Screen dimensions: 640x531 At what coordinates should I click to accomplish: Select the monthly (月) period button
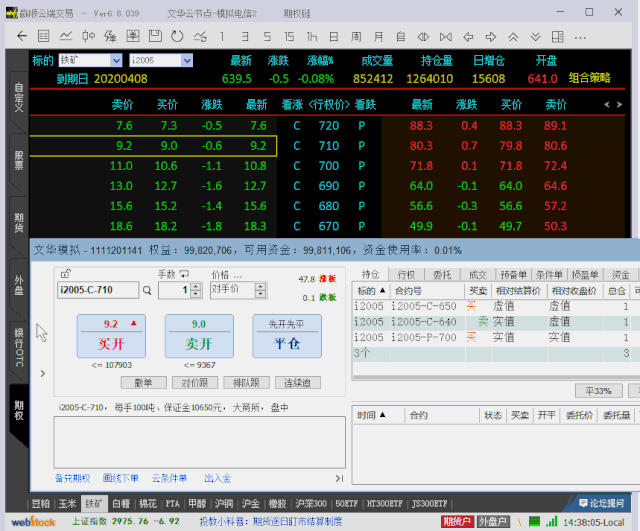pos(378,37)
